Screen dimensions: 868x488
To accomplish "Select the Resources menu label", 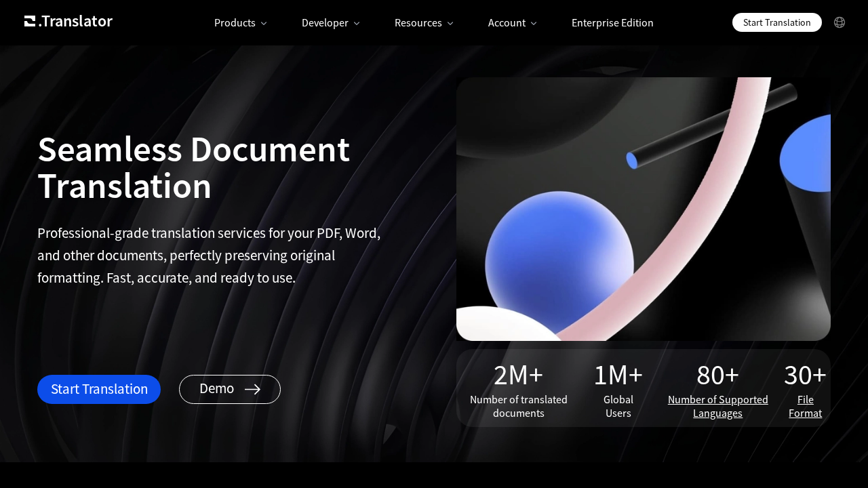I will pos(418,22).
